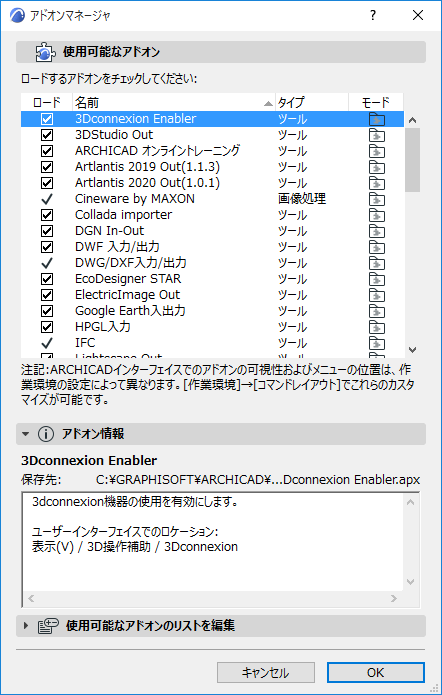Screen dimensions: 442x695
Task: Click the puzzle-piece add-on icon in the header
Action: (x=46, y=52)
